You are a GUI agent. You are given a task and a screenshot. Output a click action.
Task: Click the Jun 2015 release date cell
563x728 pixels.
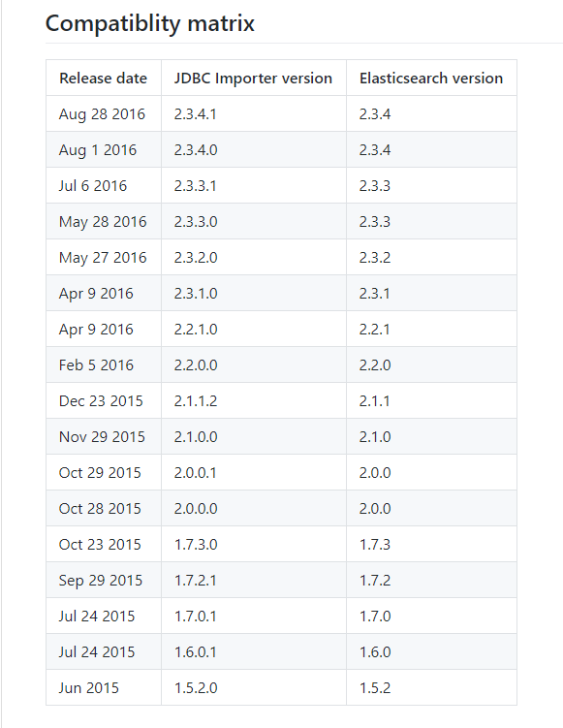click(x=104, y=687)
